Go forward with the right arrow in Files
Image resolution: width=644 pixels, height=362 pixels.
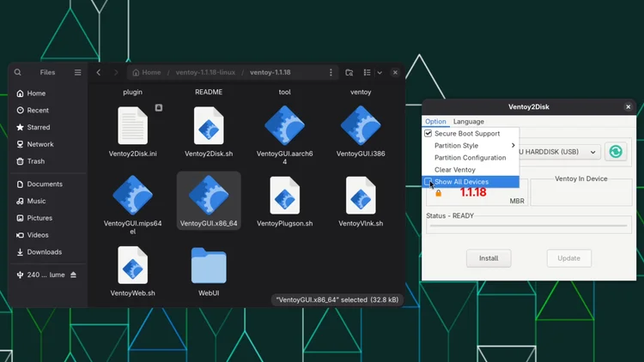point(116,72)
